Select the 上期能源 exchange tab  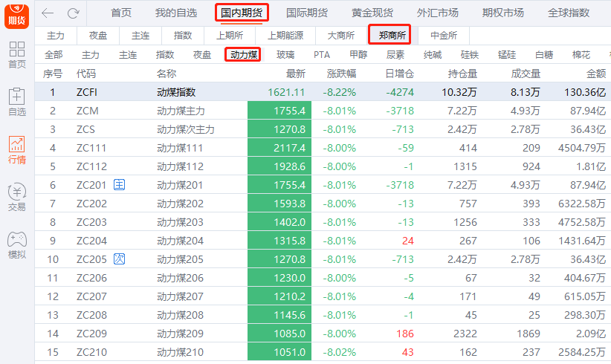tap(285, 35)
